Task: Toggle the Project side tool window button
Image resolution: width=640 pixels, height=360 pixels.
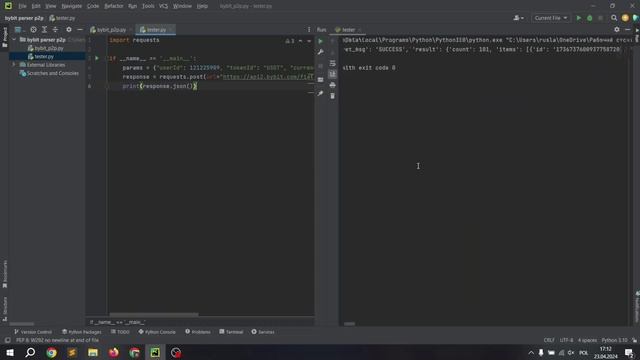Action: (x=4, y=37)
